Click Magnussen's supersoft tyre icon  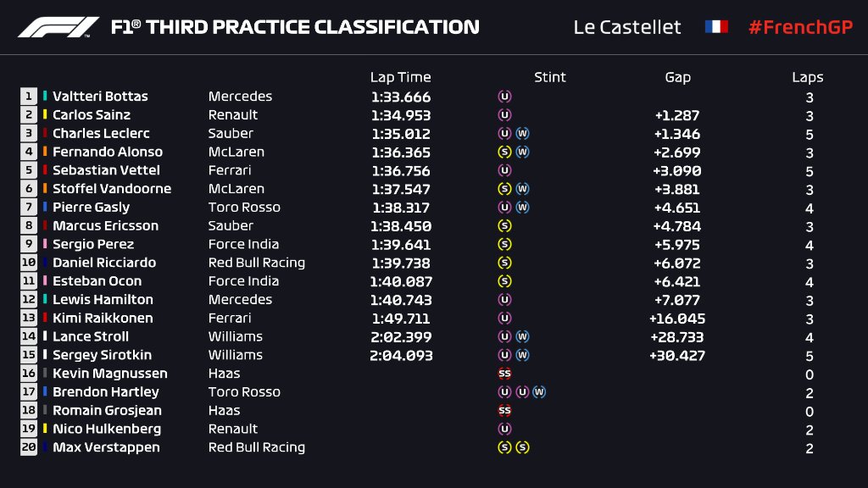point(504,374)
